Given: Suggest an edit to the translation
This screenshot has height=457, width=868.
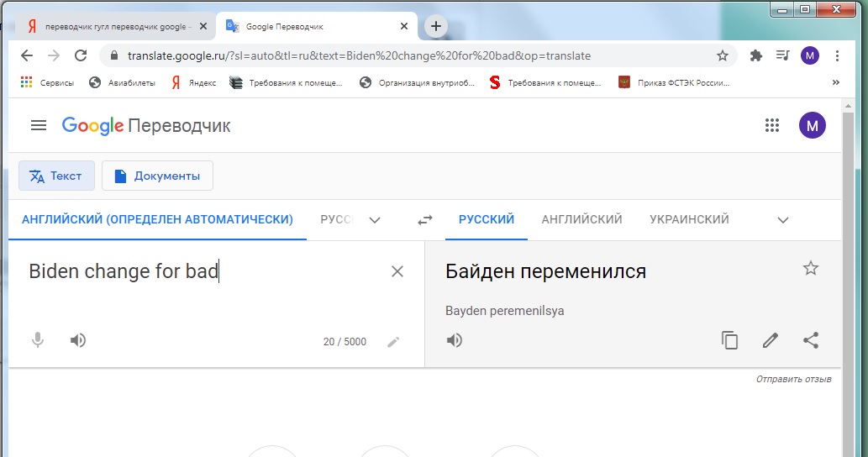Looking at the screenshot, I should tap(770, 340).
